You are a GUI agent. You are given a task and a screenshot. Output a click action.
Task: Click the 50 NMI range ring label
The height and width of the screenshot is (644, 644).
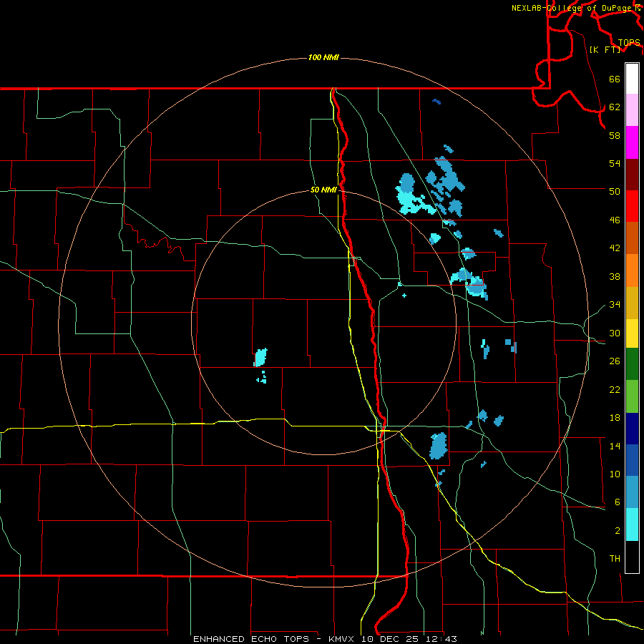[323, 190]
